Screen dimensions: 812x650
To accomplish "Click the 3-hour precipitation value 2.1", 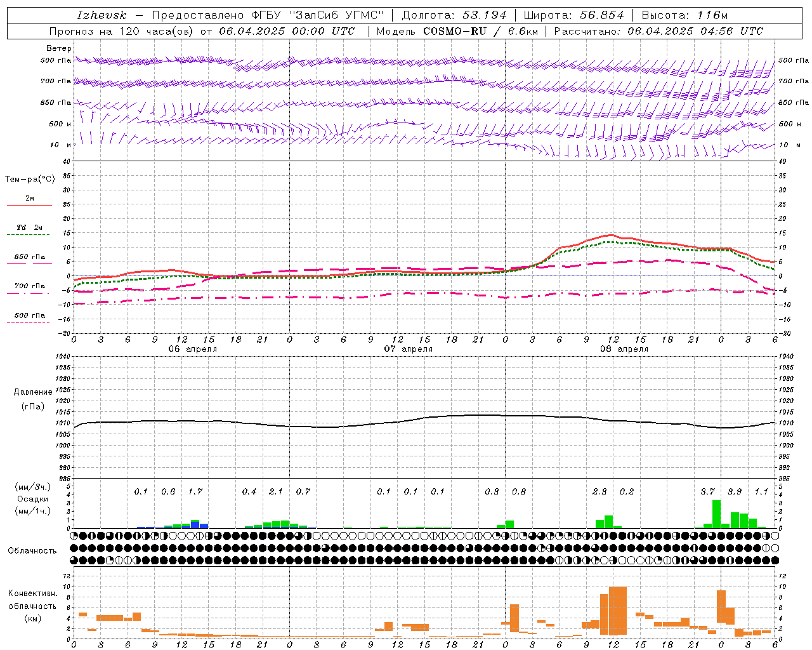I will (276, 492).
